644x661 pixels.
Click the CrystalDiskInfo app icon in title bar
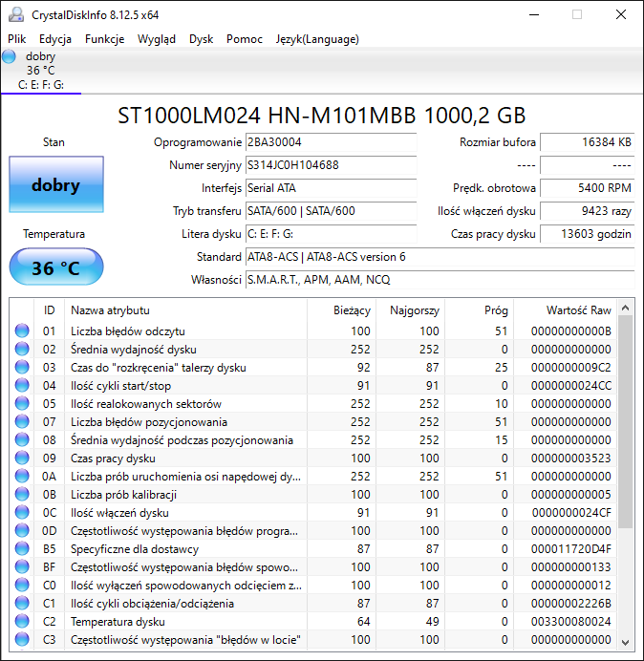(x=16, y=14)
